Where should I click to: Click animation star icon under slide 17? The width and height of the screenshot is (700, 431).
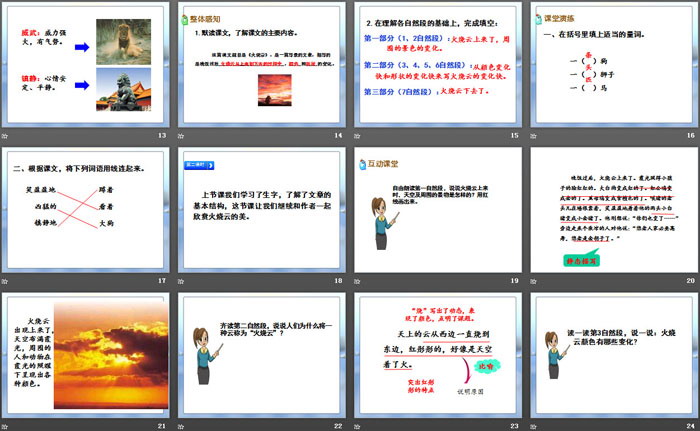[x=5, y=281]
